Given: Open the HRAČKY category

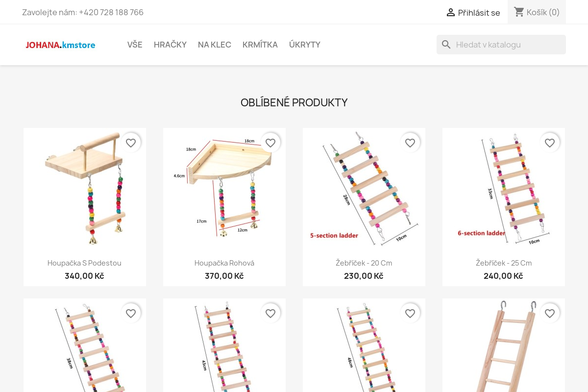Looking at the screenshot, I should [170, 45].
